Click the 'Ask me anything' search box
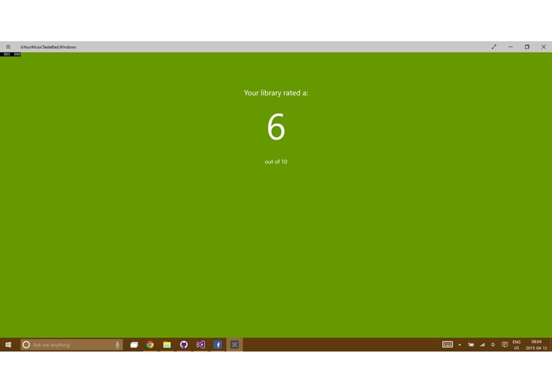552x392 pixels. [71, 345]
